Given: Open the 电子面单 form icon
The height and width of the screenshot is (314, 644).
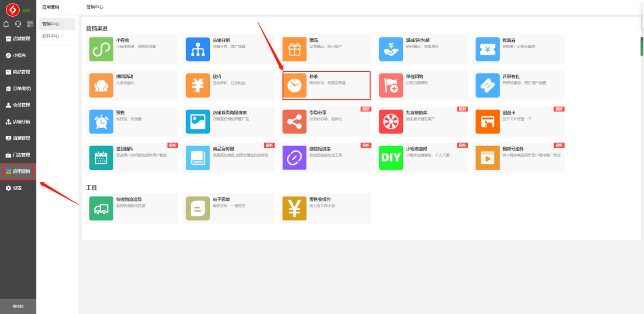Looking at the screenshot, I should click(197, 209).
